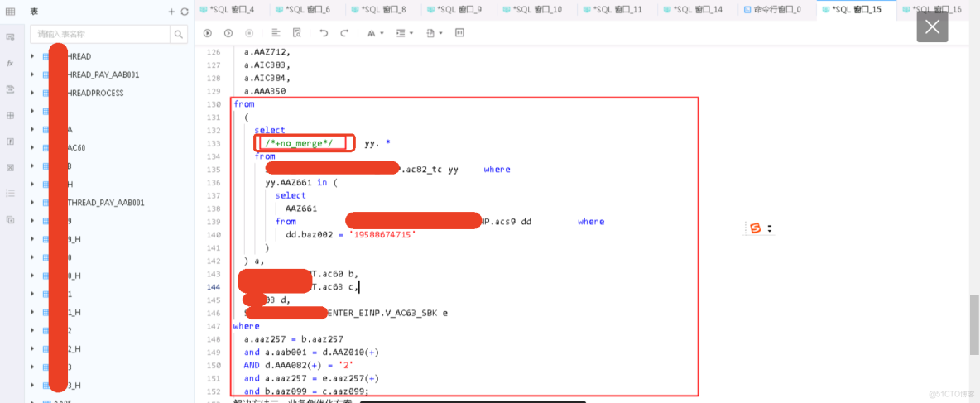Toggle the split panel layout icon
The height and width of the screenshot is (403, 980).
click(x=459, y=32)
